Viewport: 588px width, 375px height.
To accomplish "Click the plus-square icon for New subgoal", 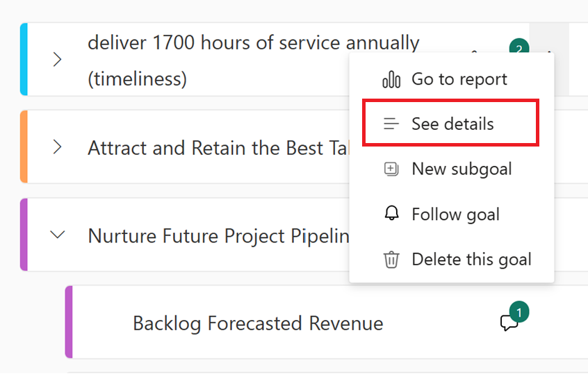I will point(391,169).
